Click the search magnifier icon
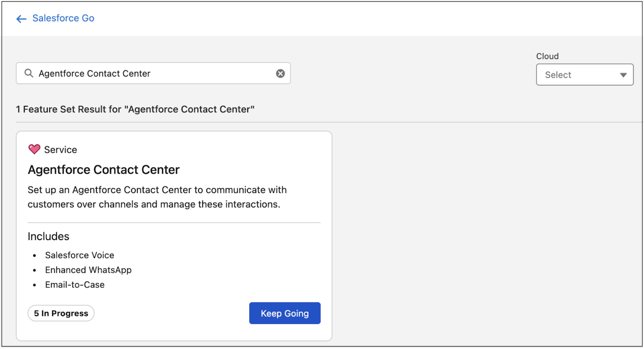The image size is (644, 349). pyautogui.click(x=29, y=73)
